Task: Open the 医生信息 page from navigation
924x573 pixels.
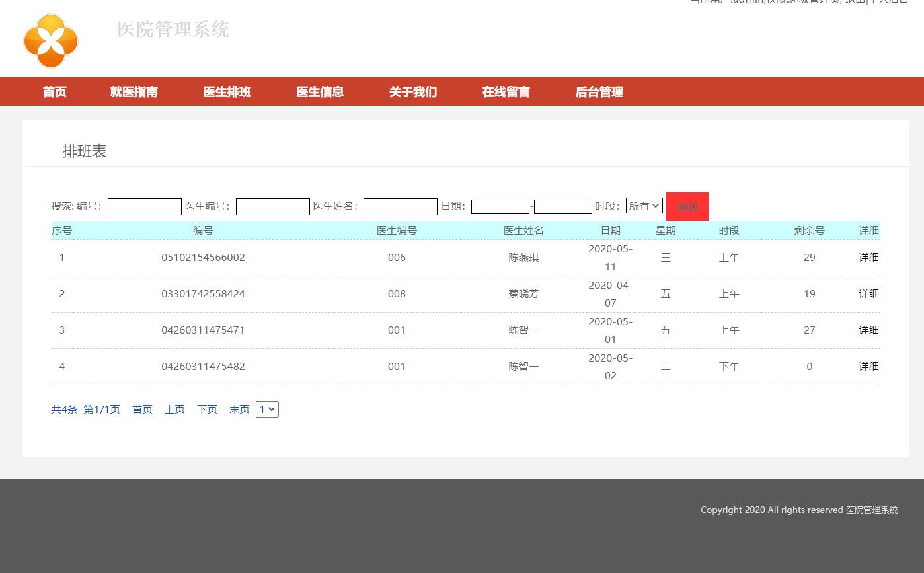Action: tap(320, 92)
